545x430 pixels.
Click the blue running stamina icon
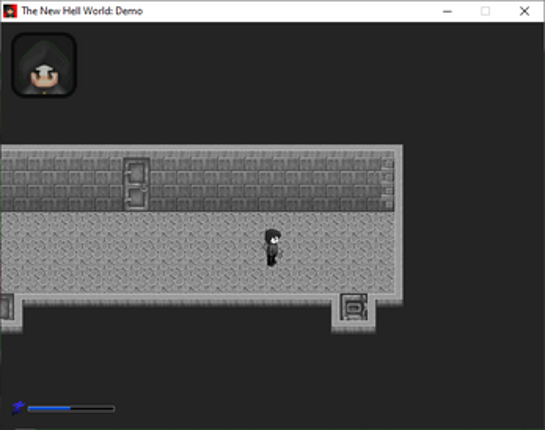(x=18, y=408)
